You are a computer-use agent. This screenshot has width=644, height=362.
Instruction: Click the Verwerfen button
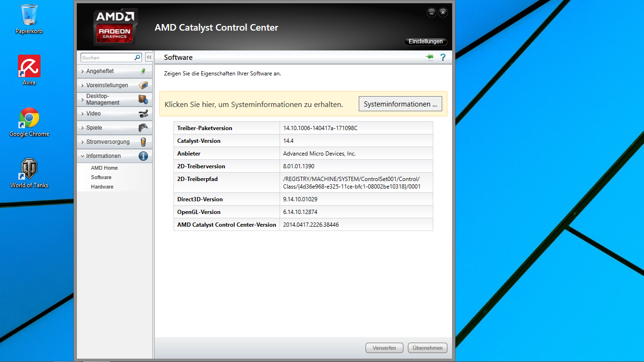coord(384,348)
